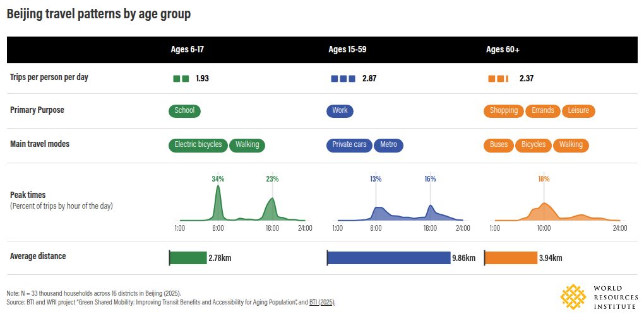This screenshot has width=644, height=319.
Task: Select the Errands purpose tag
Action: coord(542,111)
